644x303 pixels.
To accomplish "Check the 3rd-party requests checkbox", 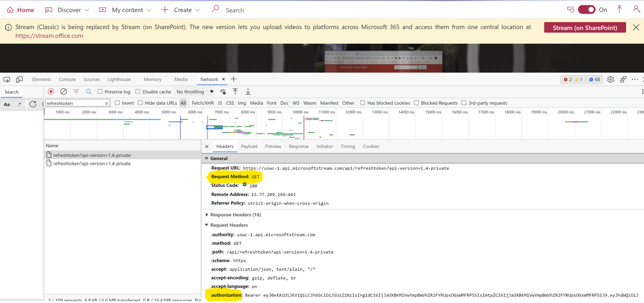I will click(463, 103).
